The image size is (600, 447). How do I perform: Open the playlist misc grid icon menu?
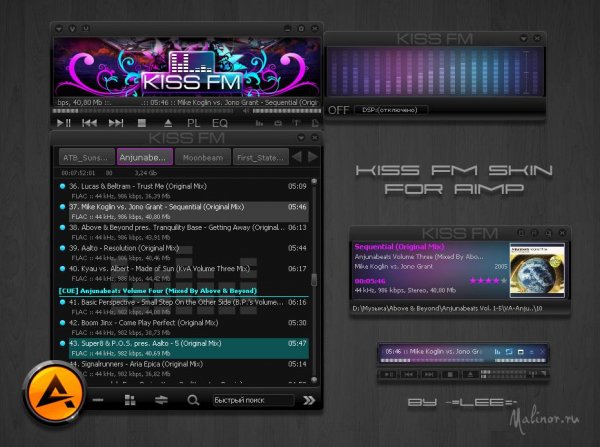point(130,400)
